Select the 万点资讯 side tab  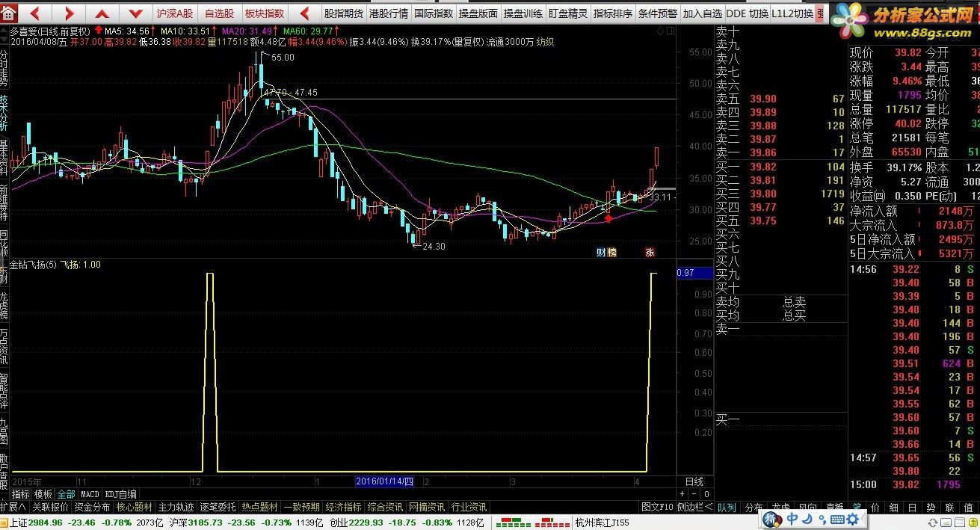pos(4,348)
